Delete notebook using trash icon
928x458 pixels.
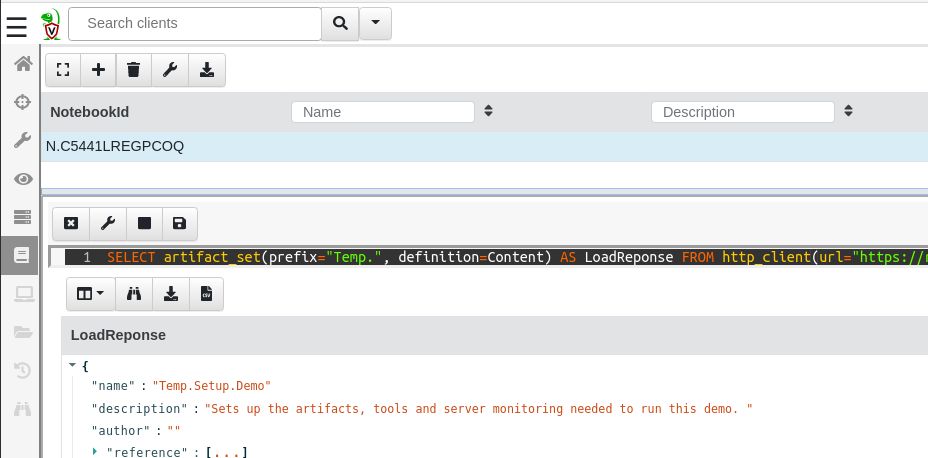133,70
